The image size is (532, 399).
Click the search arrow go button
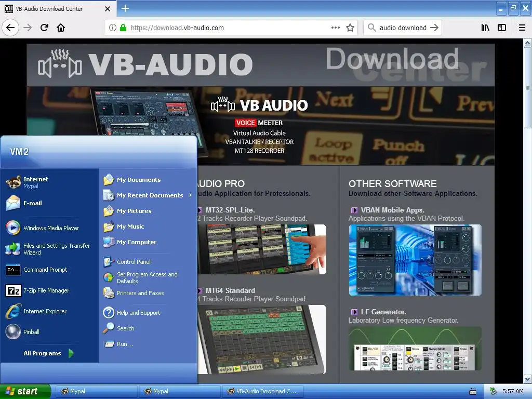pyautogui.click(x=434, y=28)
